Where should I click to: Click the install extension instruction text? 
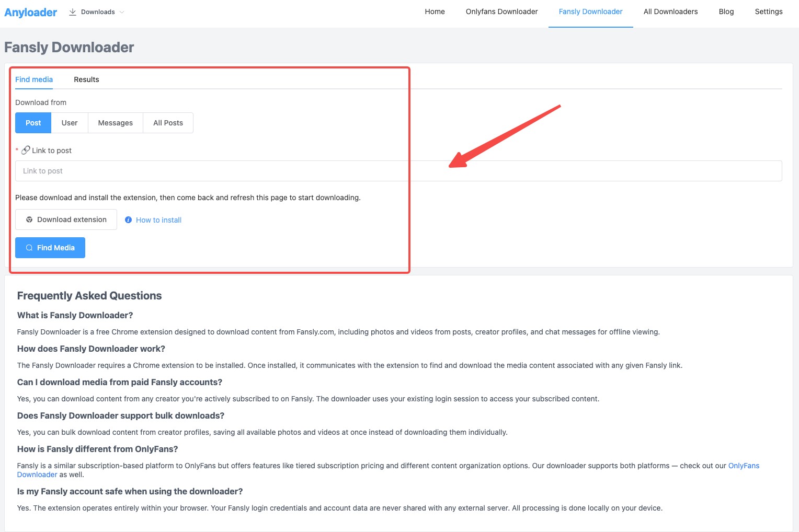tap(188, 198)
